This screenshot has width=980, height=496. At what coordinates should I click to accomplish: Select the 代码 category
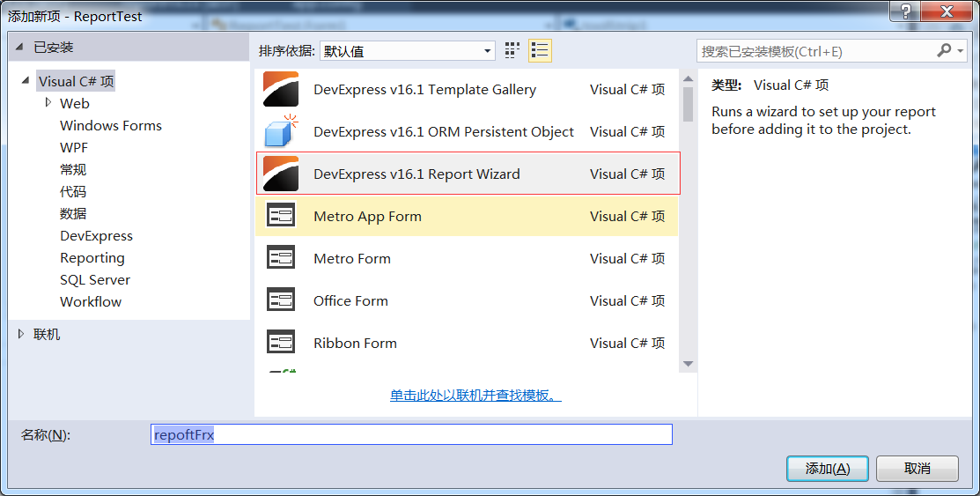(x=73, y=191)
